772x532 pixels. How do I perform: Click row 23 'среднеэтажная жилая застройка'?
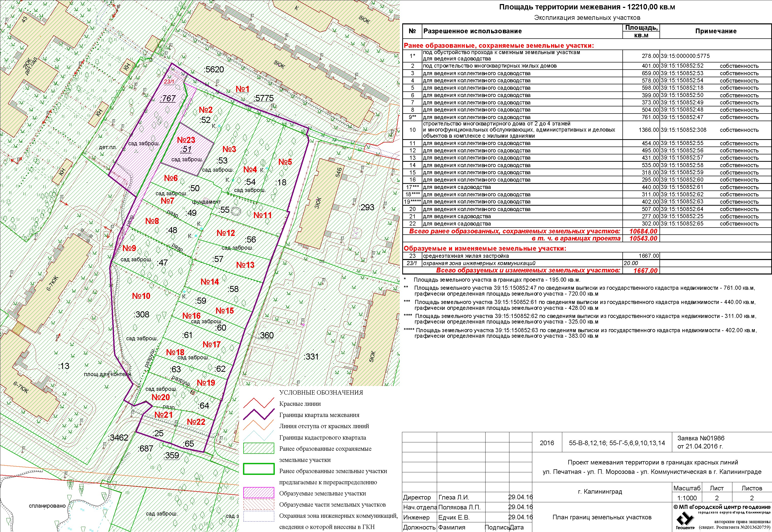pos(466,256)
